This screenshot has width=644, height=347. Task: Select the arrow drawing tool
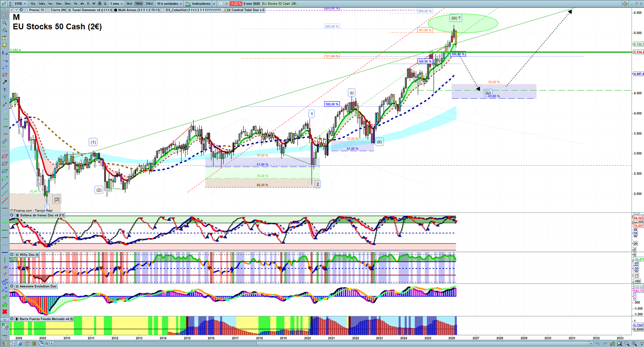tap(4, 82)
